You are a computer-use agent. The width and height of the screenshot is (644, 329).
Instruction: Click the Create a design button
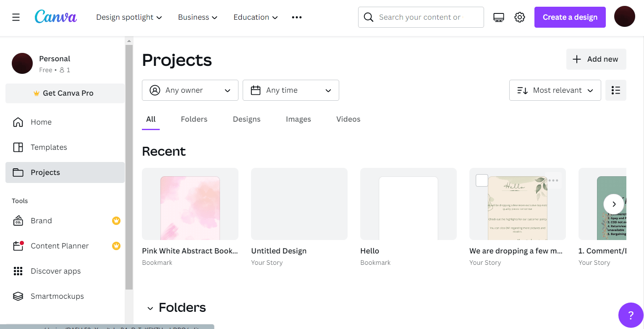[x=570, y=17]
